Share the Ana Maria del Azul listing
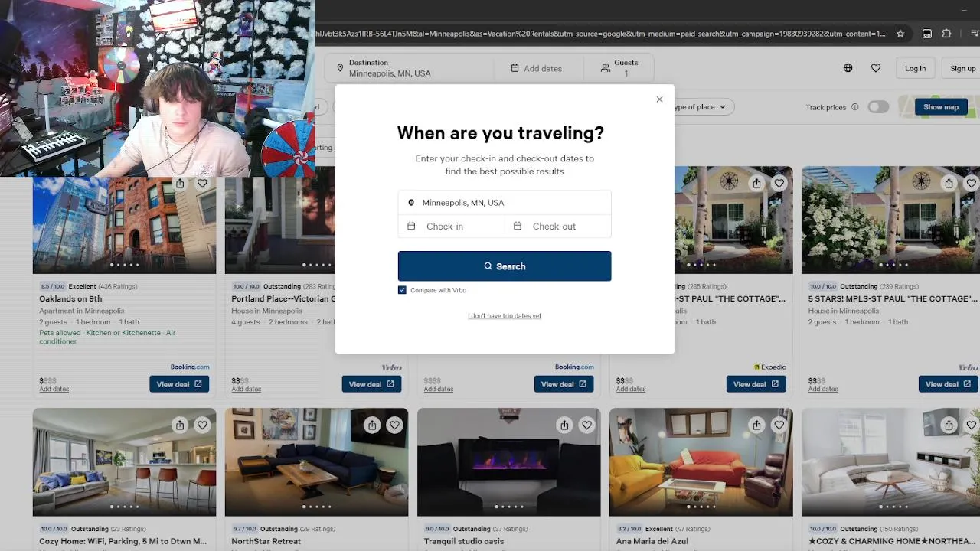 [756, 425]
